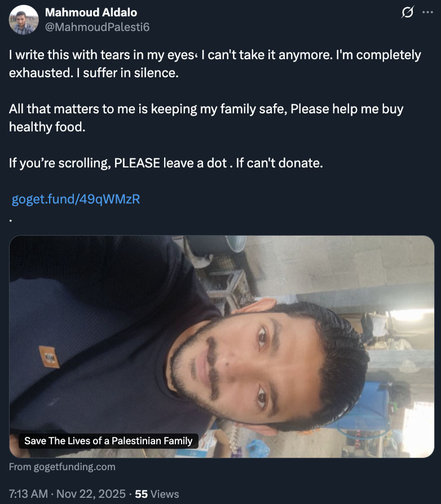Click the word "Views" beside the count

(x=165, y=494)
